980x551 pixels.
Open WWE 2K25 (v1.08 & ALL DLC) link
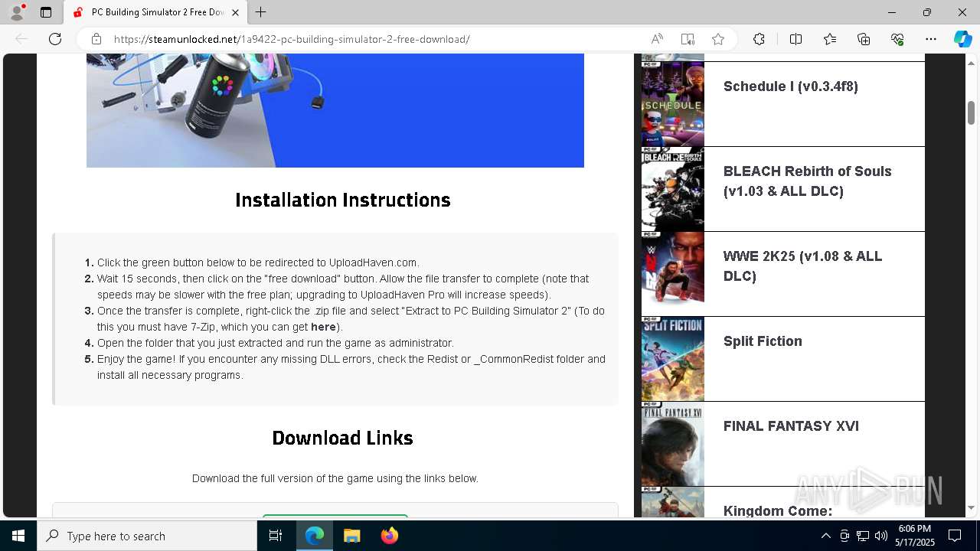(x=802, y=266)
